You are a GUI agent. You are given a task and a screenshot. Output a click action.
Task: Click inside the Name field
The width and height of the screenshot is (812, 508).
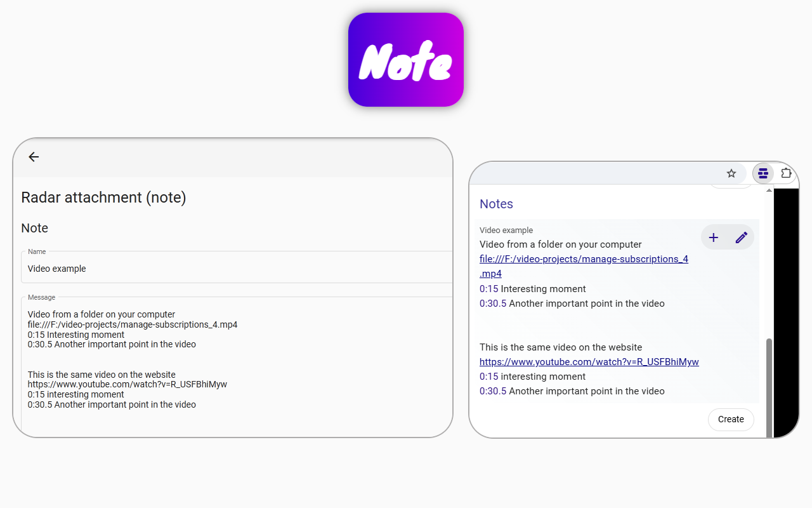tap(235, 268)
